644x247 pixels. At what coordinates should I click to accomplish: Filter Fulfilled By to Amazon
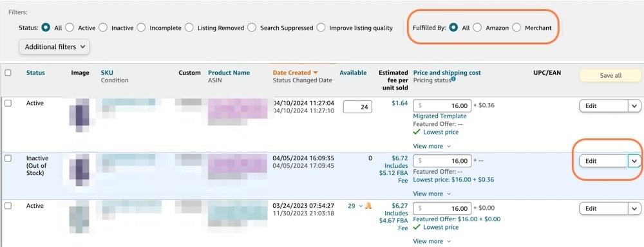tap(477, 28)
